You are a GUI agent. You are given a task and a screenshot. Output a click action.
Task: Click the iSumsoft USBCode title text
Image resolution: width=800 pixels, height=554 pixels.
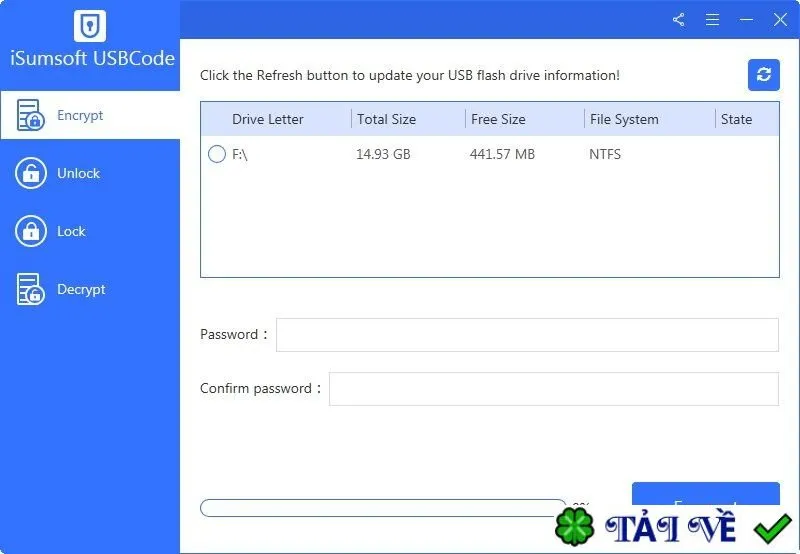coord(92,58)
